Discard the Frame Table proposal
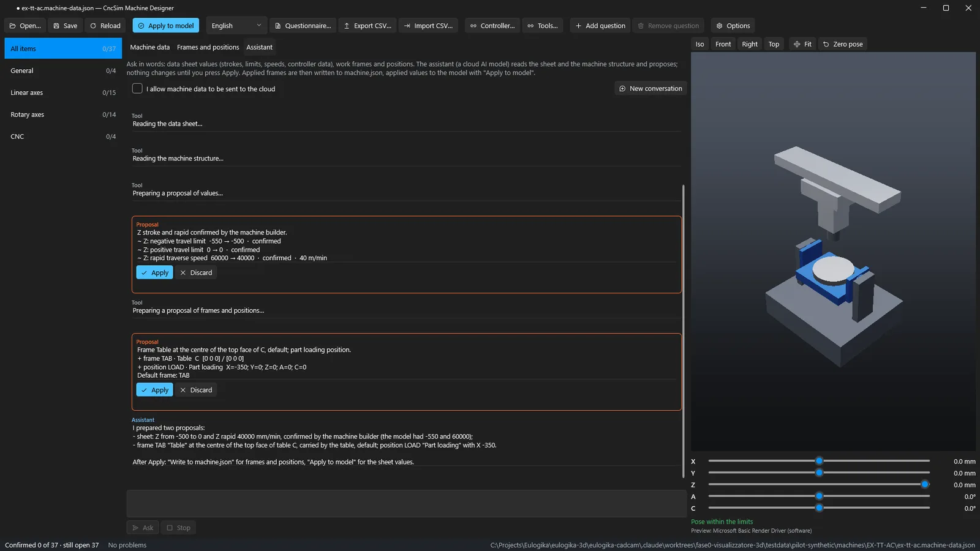 tap(196, 390)
